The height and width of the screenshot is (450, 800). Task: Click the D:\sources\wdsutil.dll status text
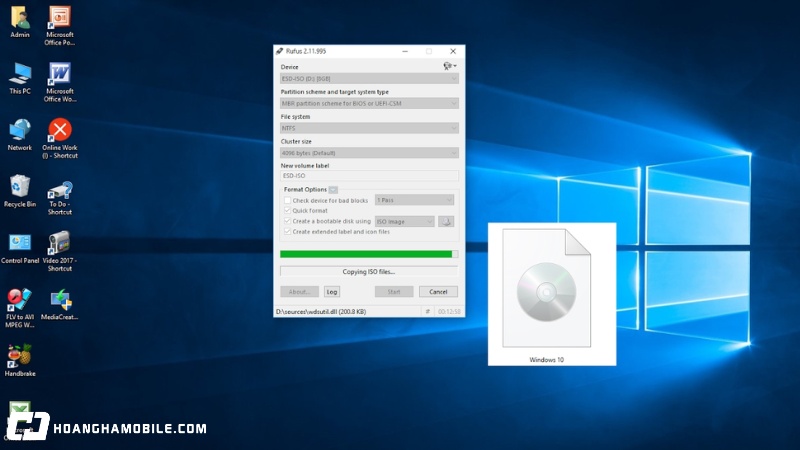tap(321, 312)
